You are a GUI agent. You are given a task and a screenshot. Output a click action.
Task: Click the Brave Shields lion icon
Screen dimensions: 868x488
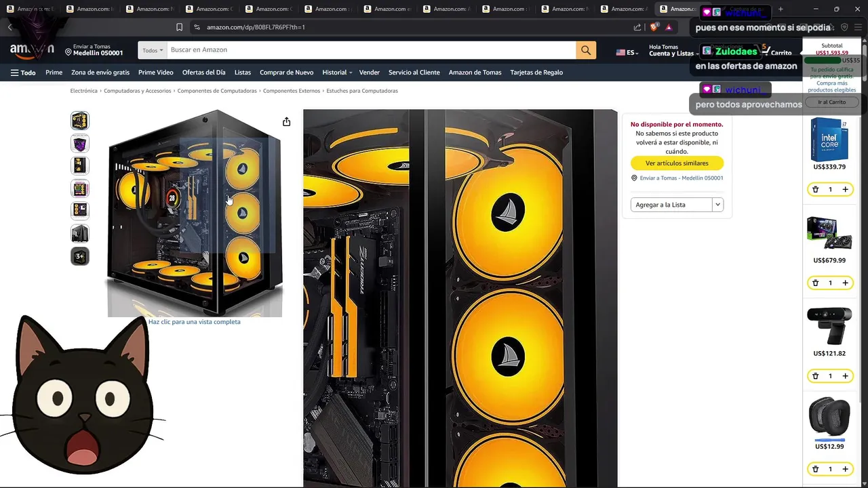coord(654,27)
